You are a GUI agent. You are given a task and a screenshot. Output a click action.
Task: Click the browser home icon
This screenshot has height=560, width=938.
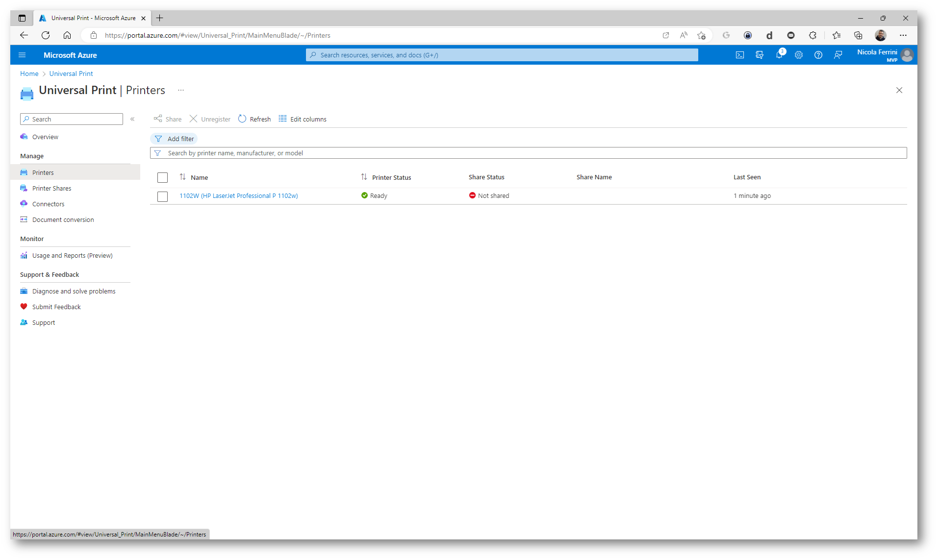click(67, 35)
